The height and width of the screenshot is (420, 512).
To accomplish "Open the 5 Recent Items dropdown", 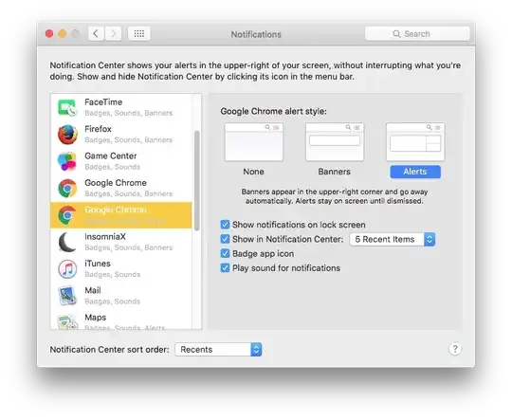I will 393,239.
